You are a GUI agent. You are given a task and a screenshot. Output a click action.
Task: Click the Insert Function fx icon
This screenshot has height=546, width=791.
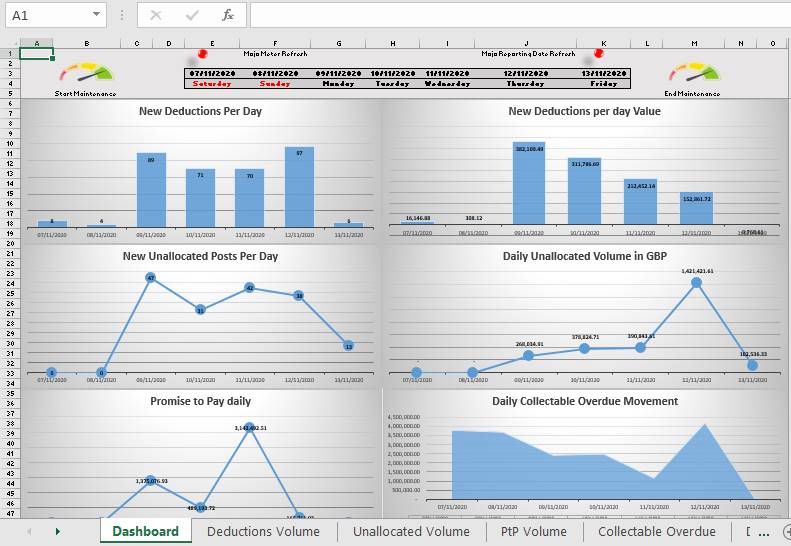click(x=228, y=15)
